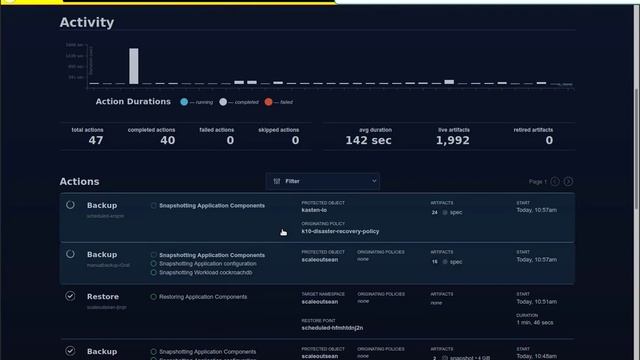Click running spinner on kasten-io Backup
Screen dimensions: 640x360
point(70,205)
